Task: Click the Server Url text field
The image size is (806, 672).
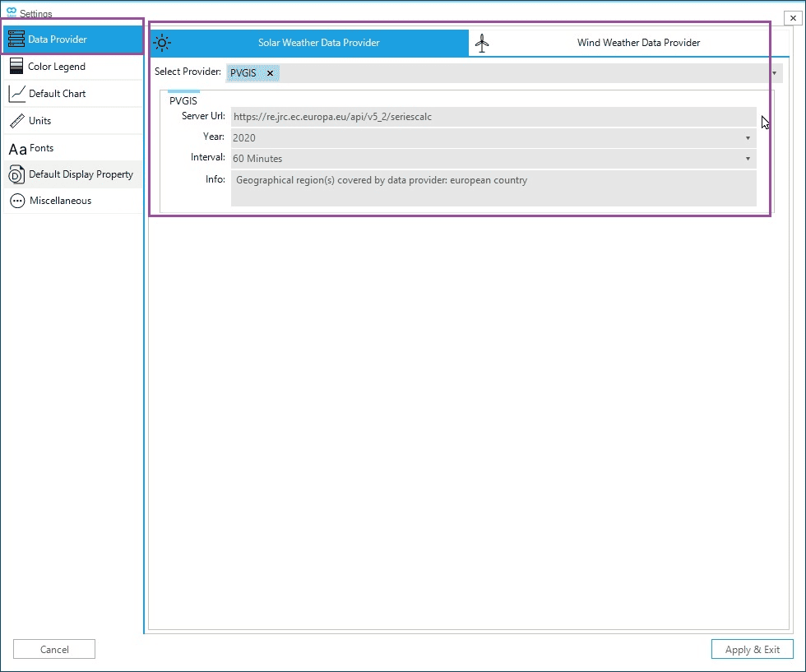Action: coord(493,117)
